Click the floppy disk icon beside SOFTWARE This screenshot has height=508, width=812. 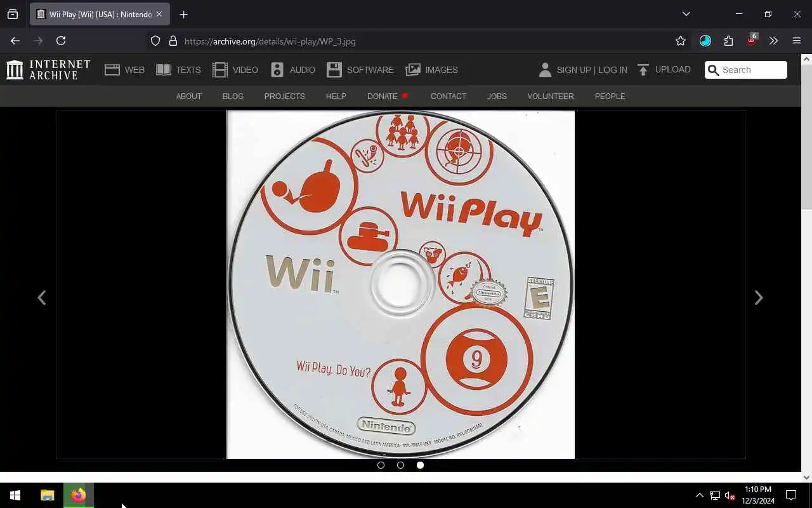point(334,70)
